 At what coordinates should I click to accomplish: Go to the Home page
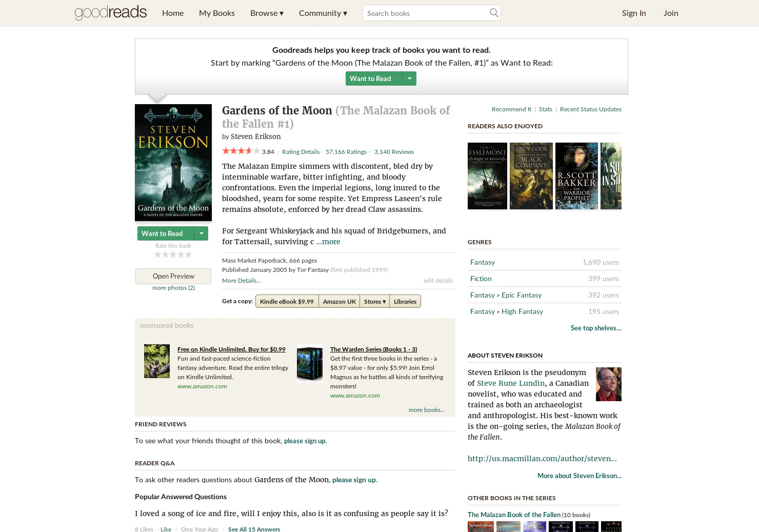(x=173, y=13)
